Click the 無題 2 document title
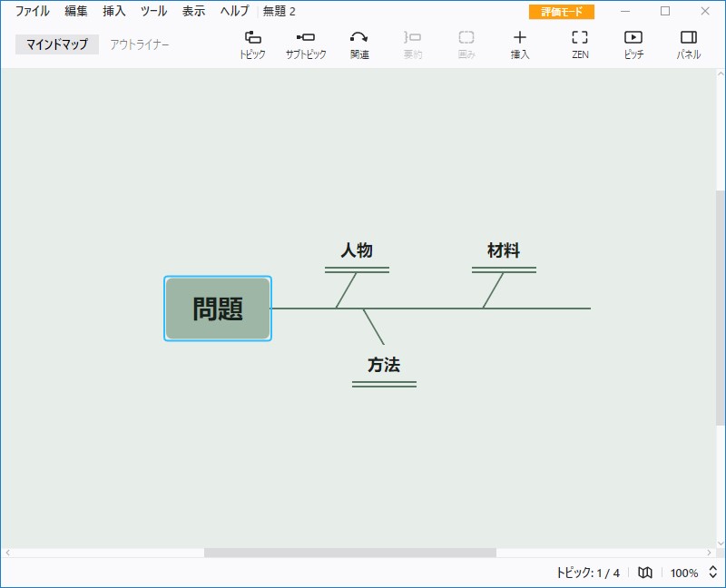Viewport: 726px width, 588px height. point(279,12)
